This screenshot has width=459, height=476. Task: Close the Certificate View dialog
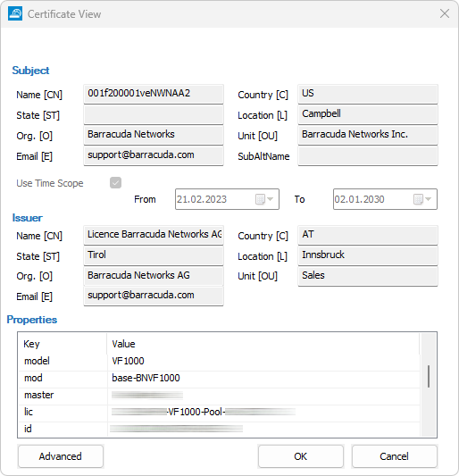click(445, 13)
